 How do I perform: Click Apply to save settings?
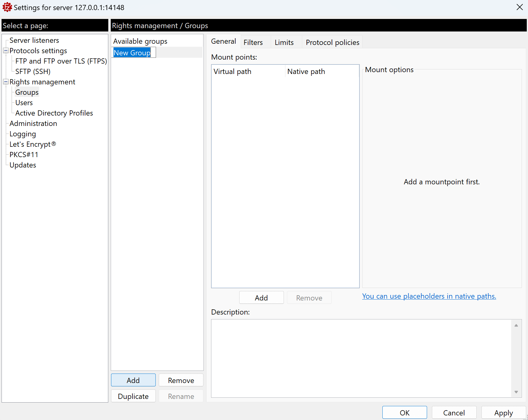pyautogui.click(x=503, y=413)
